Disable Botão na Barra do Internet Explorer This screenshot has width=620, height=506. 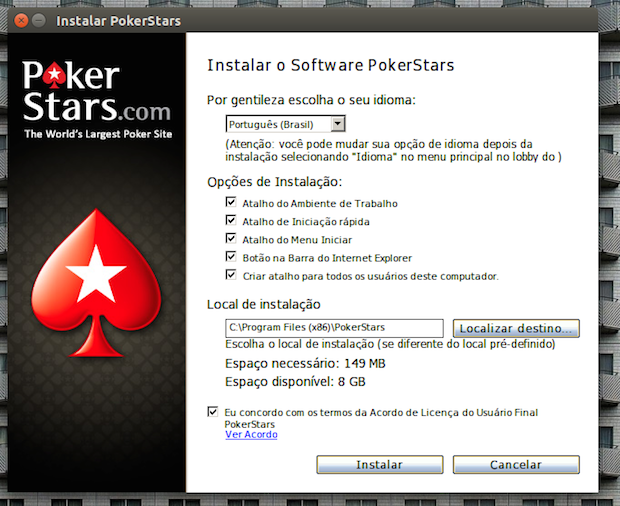231,257
